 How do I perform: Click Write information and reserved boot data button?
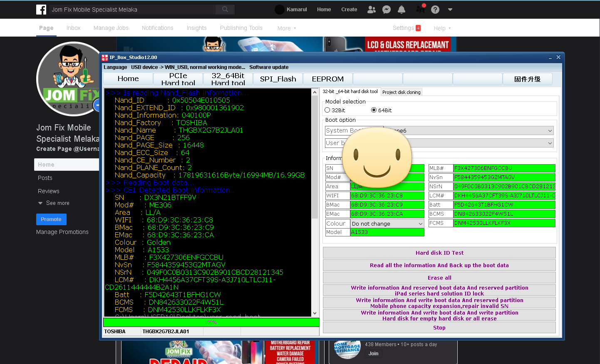[x=439, y=290]
